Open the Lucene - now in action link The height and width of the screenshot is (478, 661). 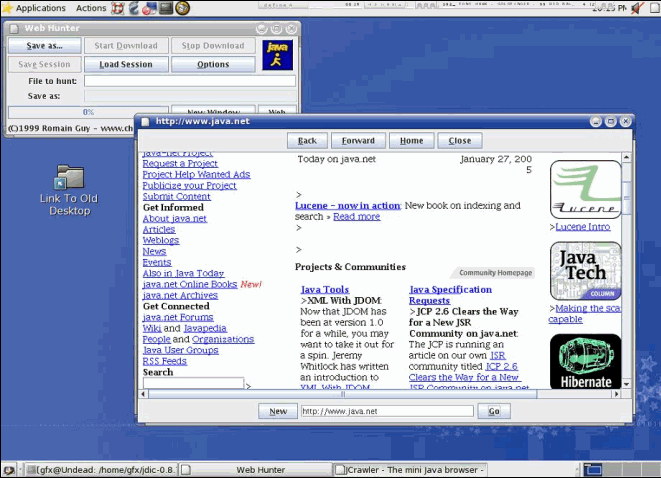point(348,205)
